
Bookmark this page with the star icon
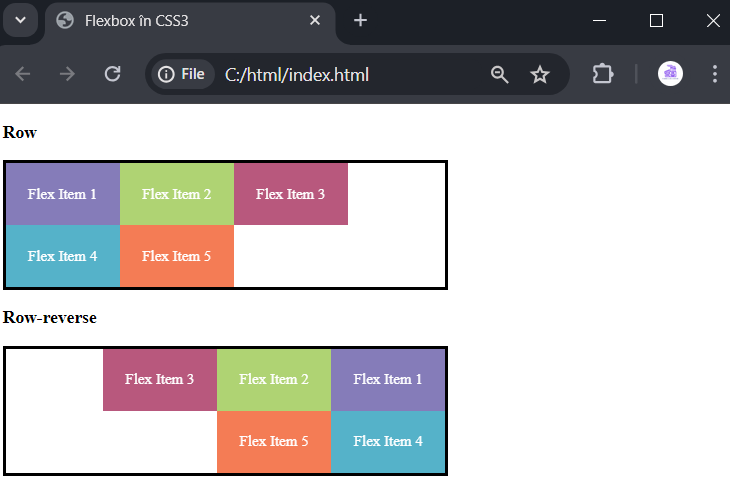tap(540, 75)
